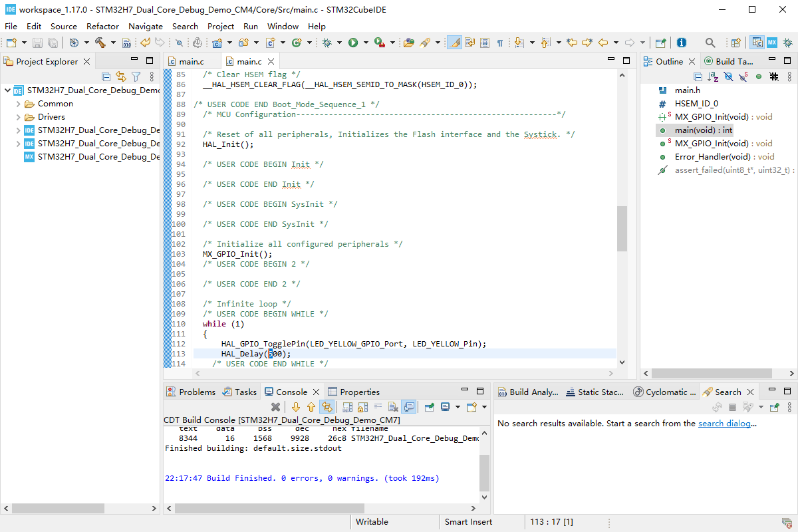
Task: Open the Project menu
Action: [x=221, y=26]
